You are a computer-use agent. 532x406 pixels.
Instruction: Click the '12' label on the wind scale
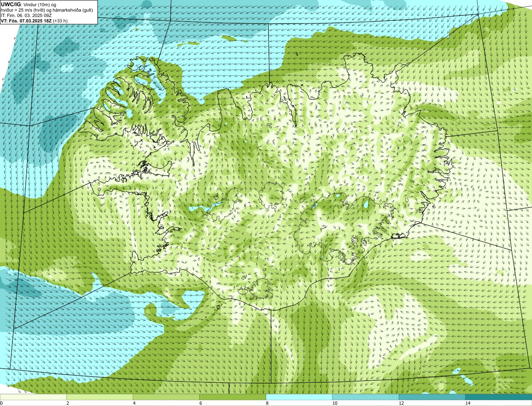coord(401,403)
